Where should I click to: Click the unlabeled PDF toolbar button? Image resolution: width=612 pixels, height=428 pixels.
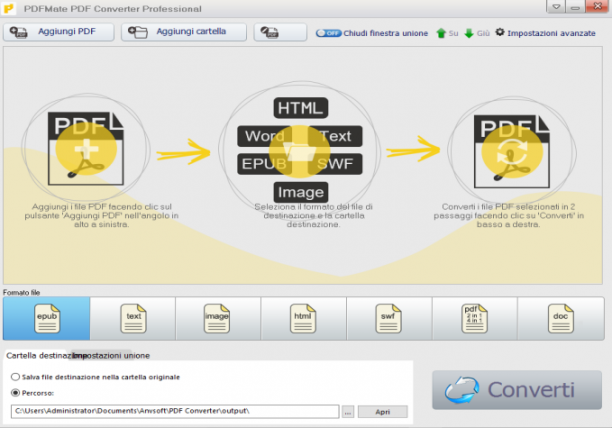click(280, 32)
